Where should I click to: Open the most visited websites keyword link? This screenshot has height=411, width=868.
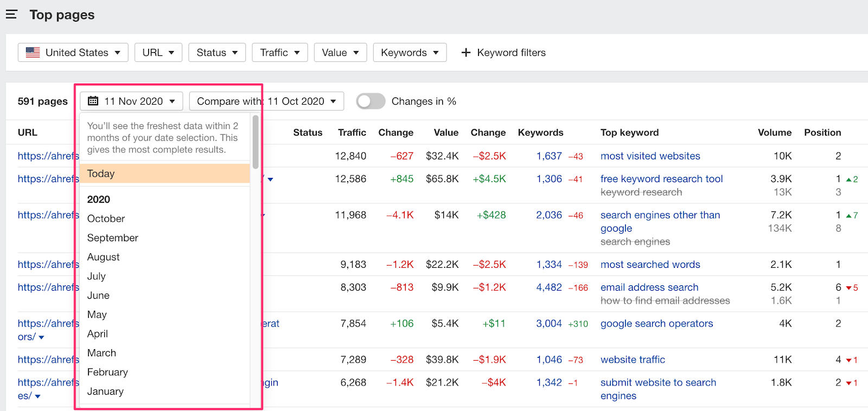click(650, 156)
